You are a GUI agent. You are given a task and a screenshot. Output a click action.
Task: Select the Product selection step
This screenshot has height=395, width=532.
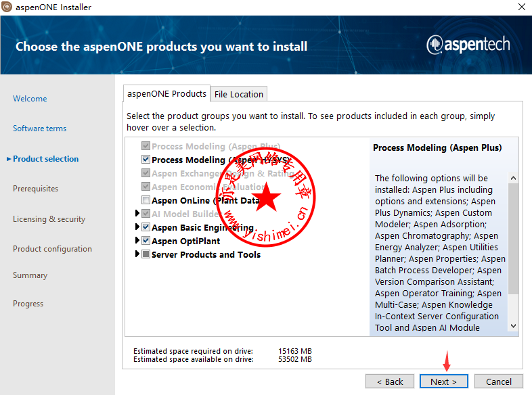(x=45, y=159)
